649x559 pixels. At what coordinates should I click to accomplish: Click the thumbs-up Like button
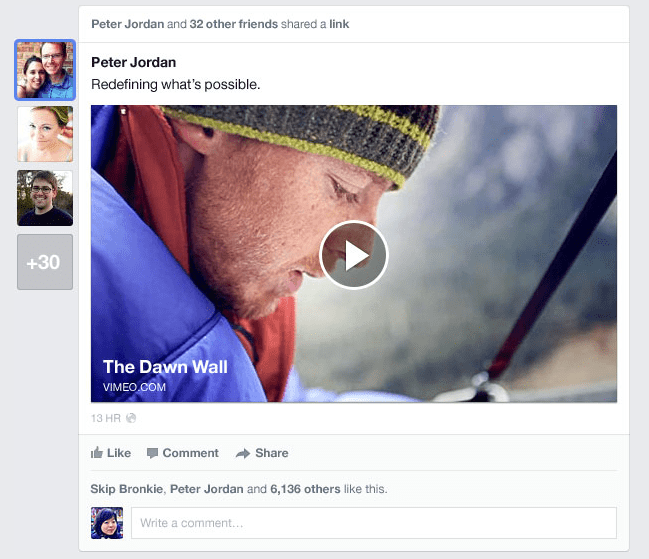pos(111,453)
